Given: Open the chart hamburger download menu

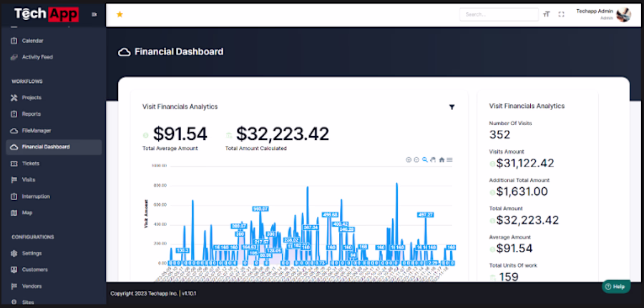Looking at the screenshot, I should pyautogui.click(x=450, y=159).
